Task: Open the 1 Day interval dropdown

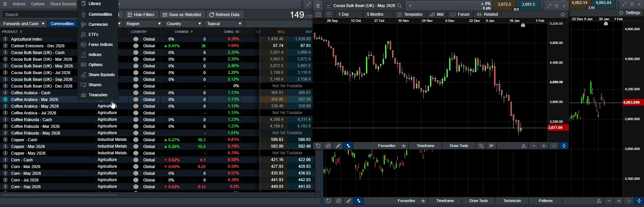Action: click(x=349, y=14)
